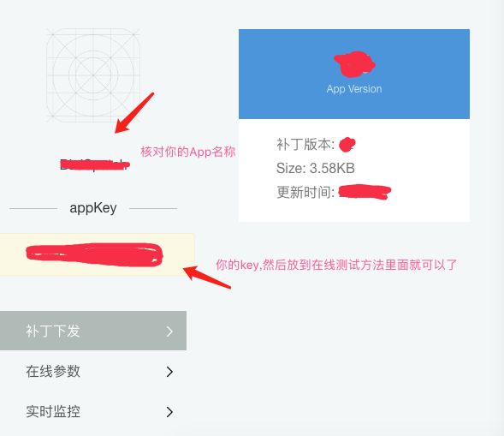The image size is (504, 436).
Task: Click the 更新时间 update time line
Action: (x=334, y=192)
